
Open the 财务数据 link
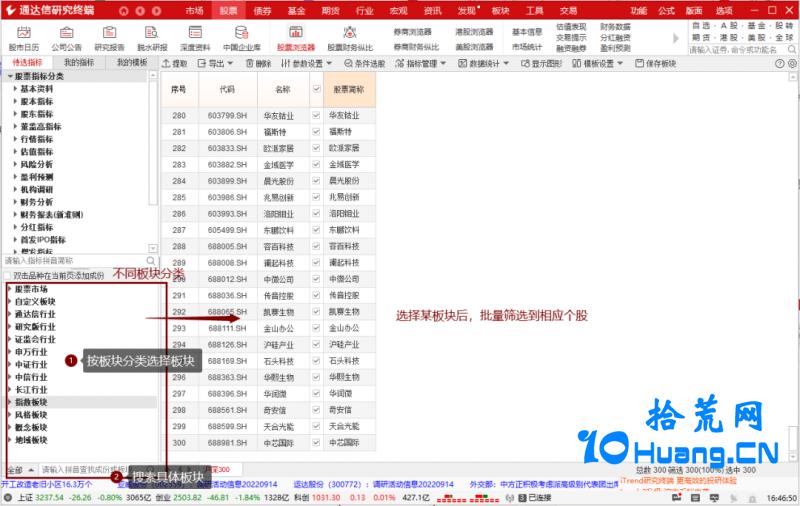click(615, 27)
